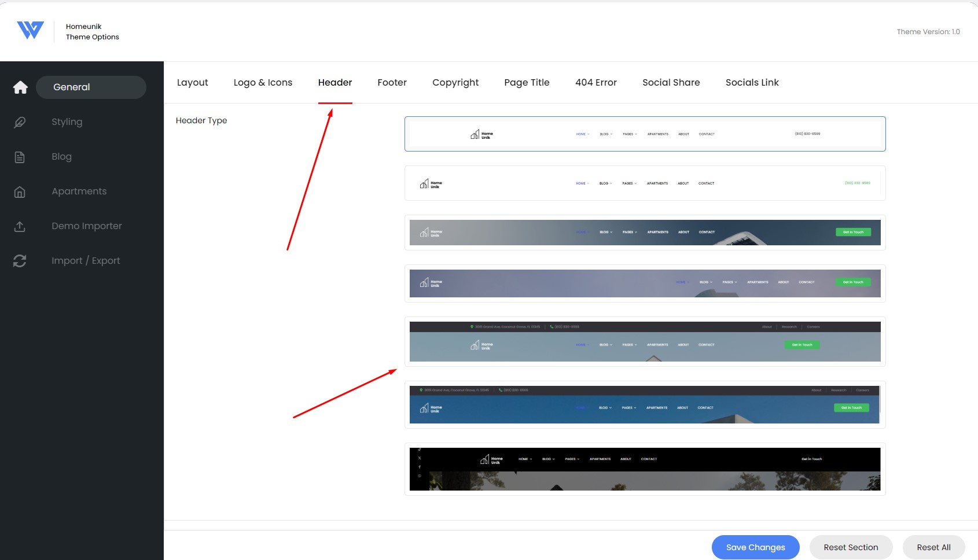
Task: Click the Reset All button
Action: point(933,547)
